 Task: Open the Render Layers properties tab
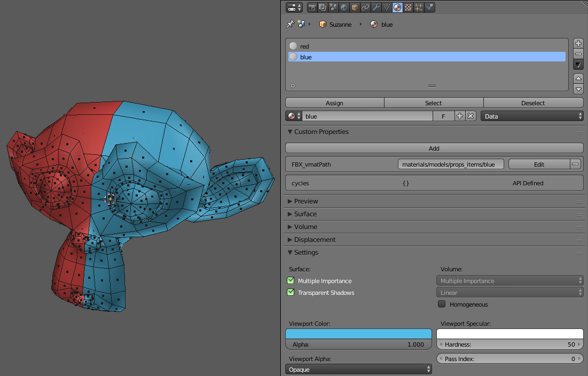tap(323, 7)
